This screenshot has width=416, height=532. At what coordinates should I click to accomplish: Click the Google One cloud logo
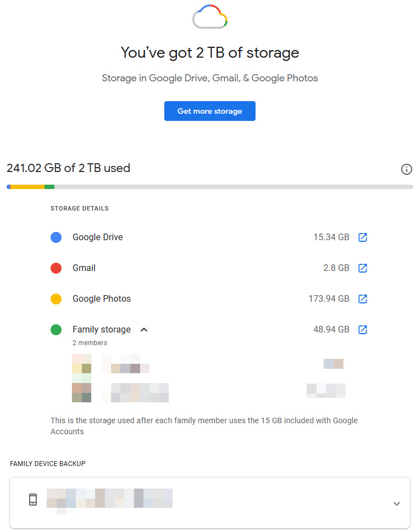(x=210, y=17)
